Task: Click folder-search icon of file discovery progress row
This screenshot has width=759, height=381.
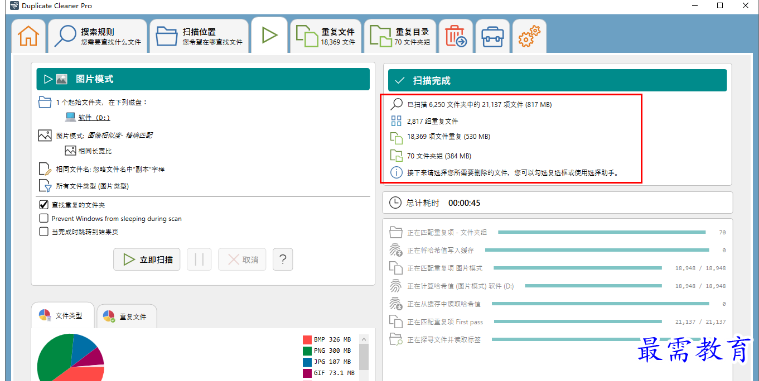Action: coord(396,339)
